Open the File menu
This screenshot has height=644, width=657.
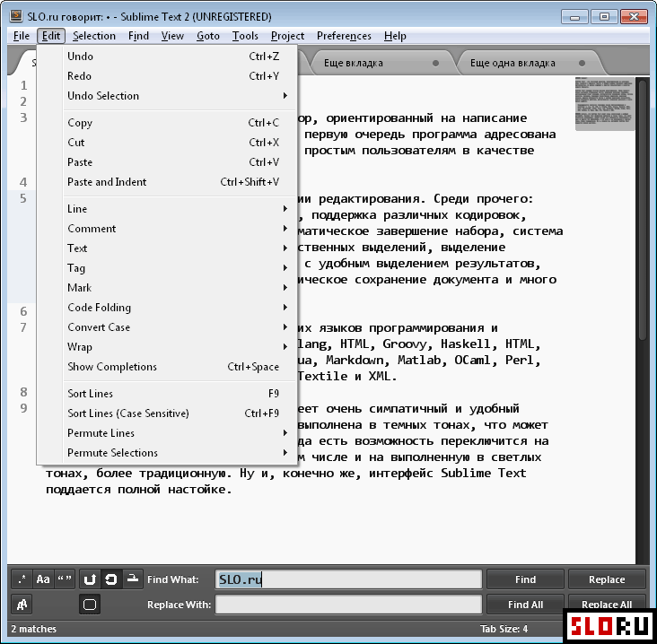coord(22,36)
